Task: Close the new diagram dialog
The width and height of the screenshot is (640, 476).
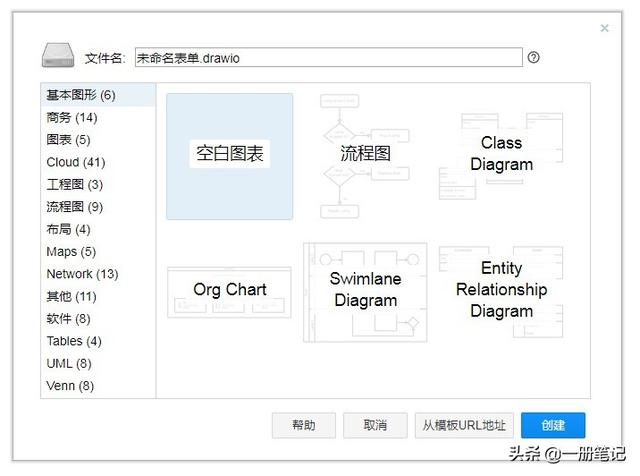Action: click(604, 28)
